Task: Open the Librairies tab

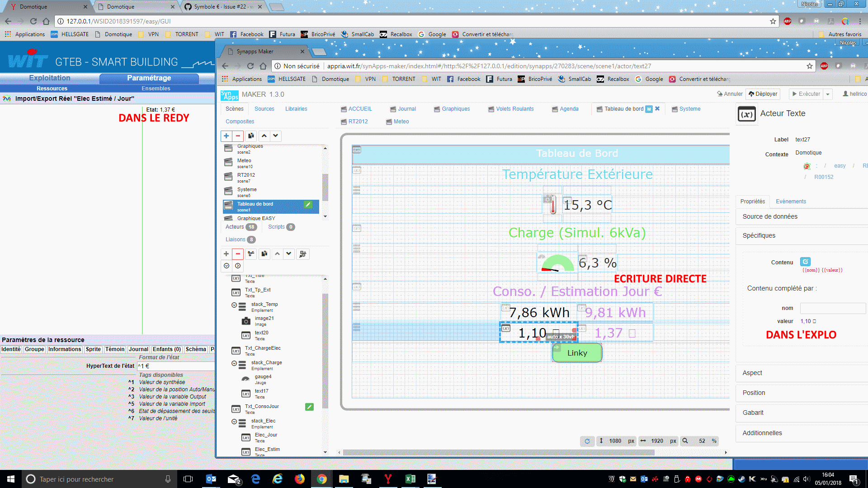Action: point(296,109)
